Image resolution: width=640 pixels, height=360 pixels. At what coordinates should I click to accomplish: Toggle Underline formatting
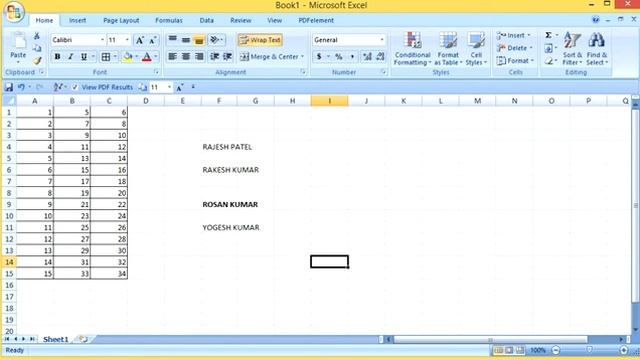pyautogui.click(x=84, y=57)
